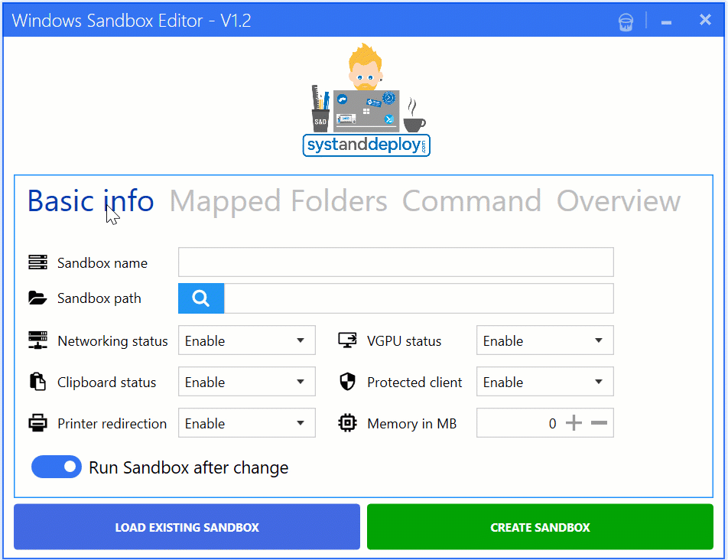This screenshot has width=728, height=560.
Task: Open the Protected client dropdown
Action: tap(544, 381)
